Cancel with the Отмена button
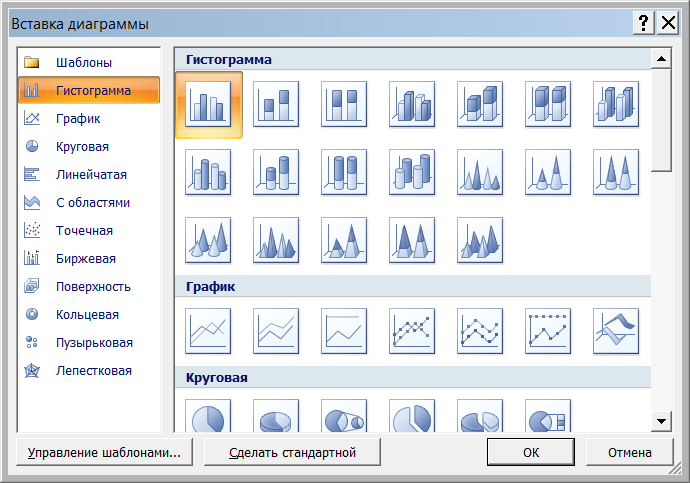This screenshot has width=690, height=483. tap(630, 452)
